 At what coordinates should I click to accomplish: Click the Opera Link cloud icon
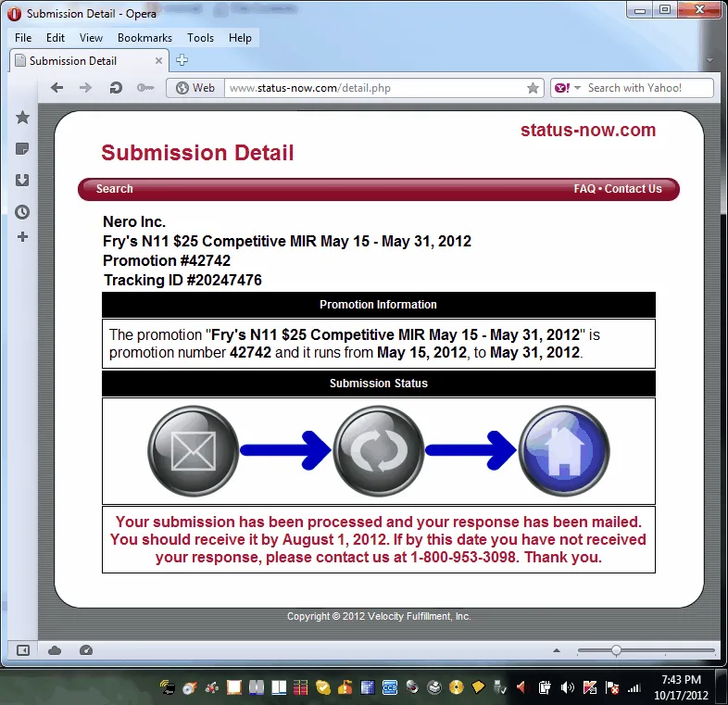point(55,650)
